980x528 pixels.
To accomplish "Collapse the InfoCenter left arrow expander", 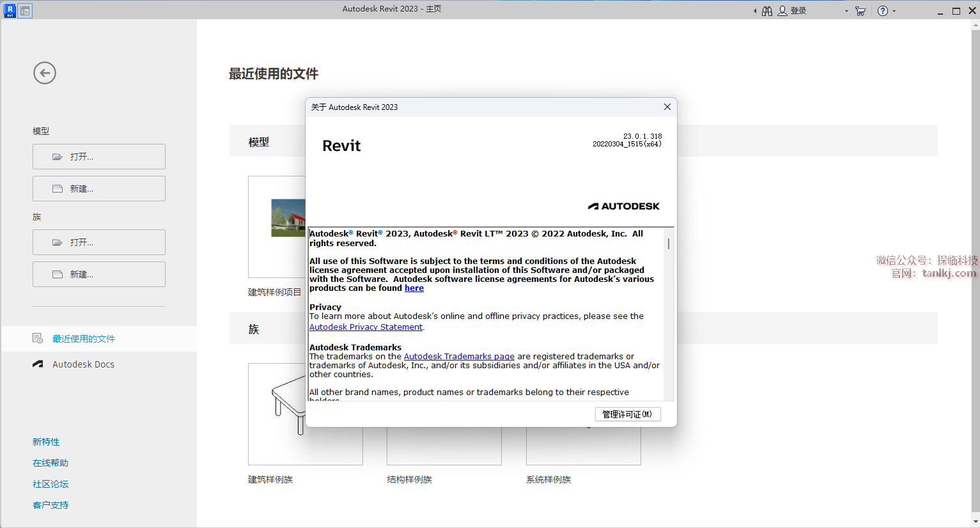I will tap(755, 11).
